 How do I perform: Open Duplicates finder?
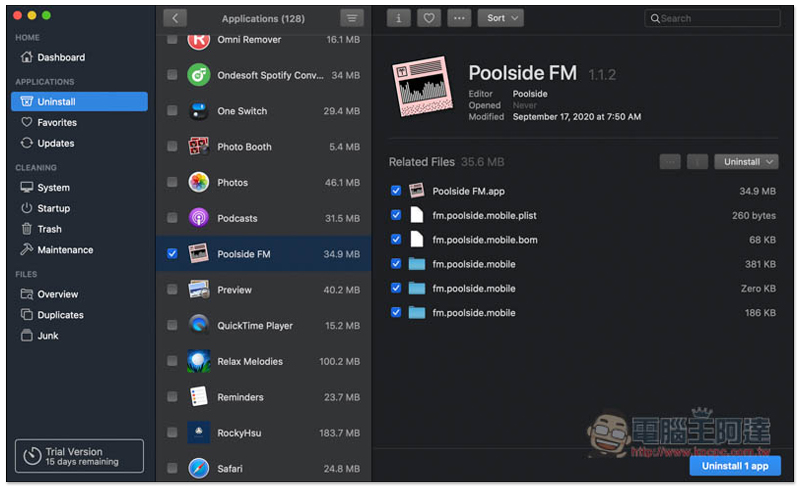pos(52,315)
